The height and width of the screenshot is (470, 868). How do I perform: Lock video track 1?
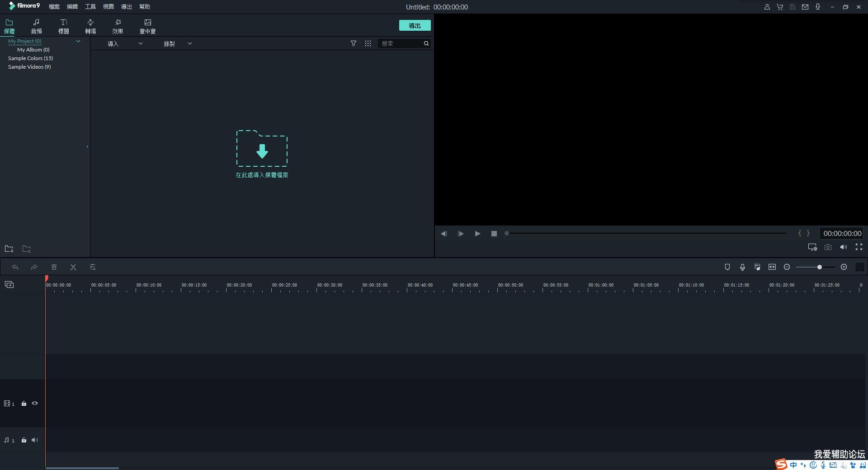pyautogui.click(x=24, y=404)
